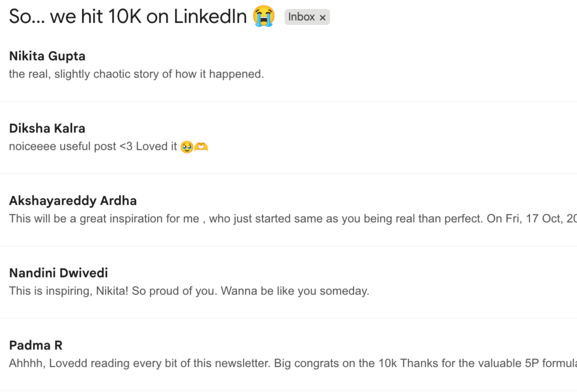Click "Wanna be like you someday" text

tap(294, 291)
